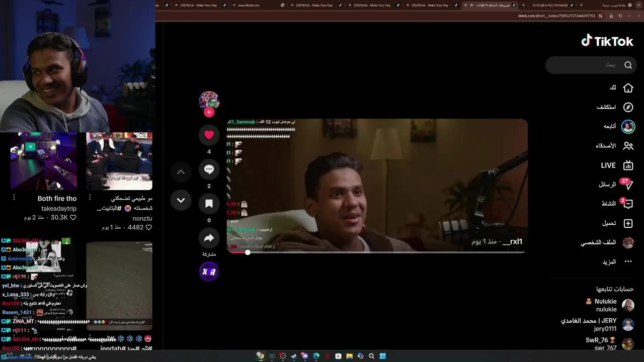Open the For You (لك) home page
The width and height of the screenshot is (644, 362).
coord(621,88)
